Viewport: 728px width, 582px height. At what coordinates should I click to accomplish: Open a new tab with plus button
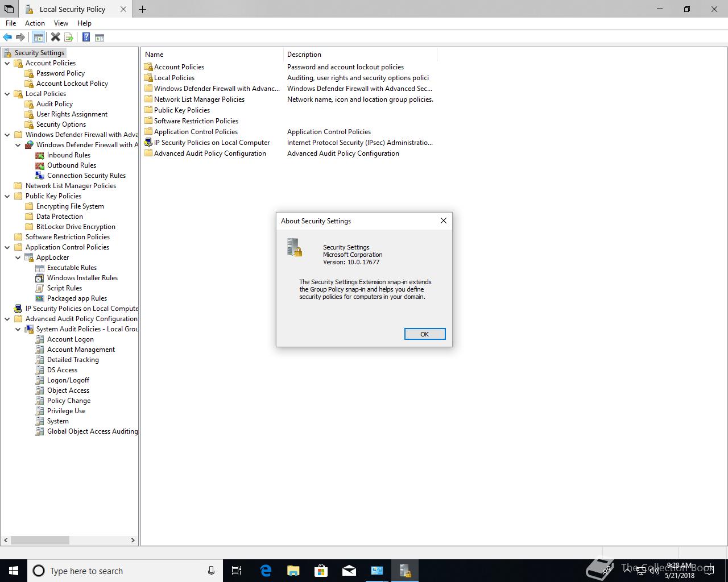point(142,9)
